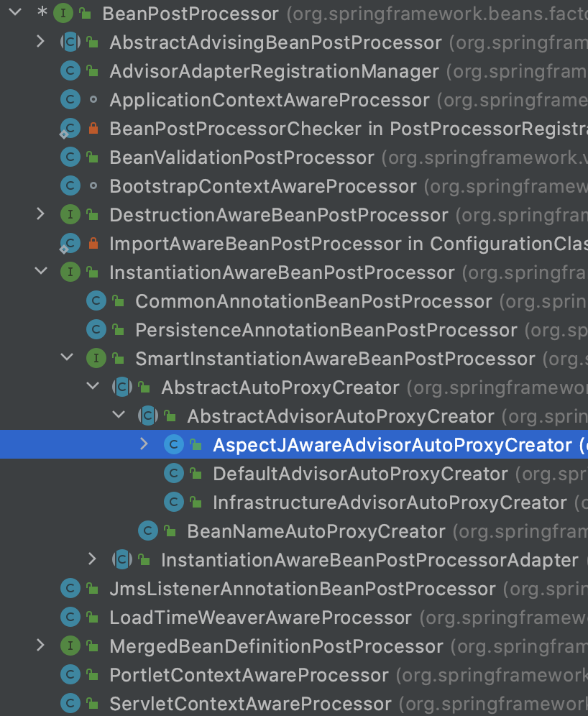Screen dimensions: 588x716
Task: Collapse AbstractAutoProxyCreator node
Action: click(x=93, y=386)
